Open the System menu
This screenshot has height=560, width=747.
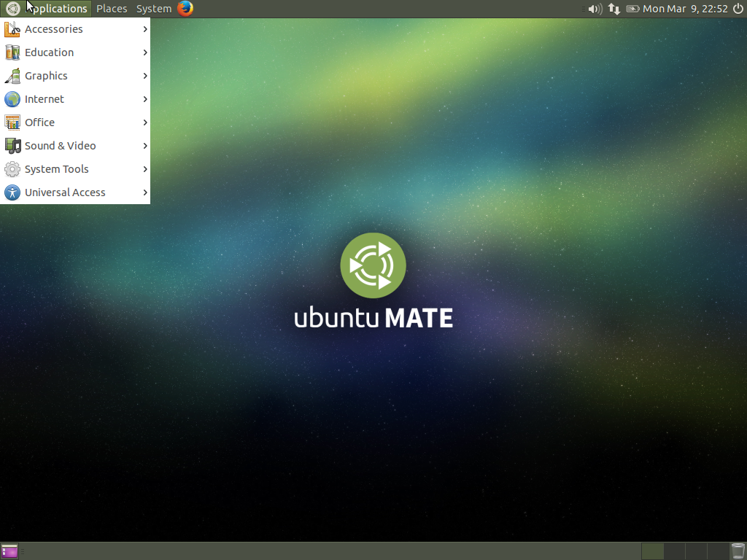click(x=154, y=9)
